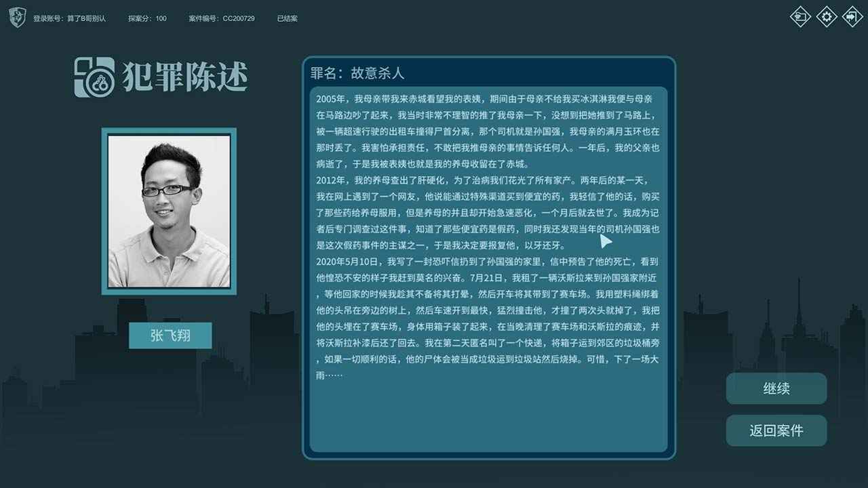
Task: Open the case files folder icon
Action: [800, 17]
